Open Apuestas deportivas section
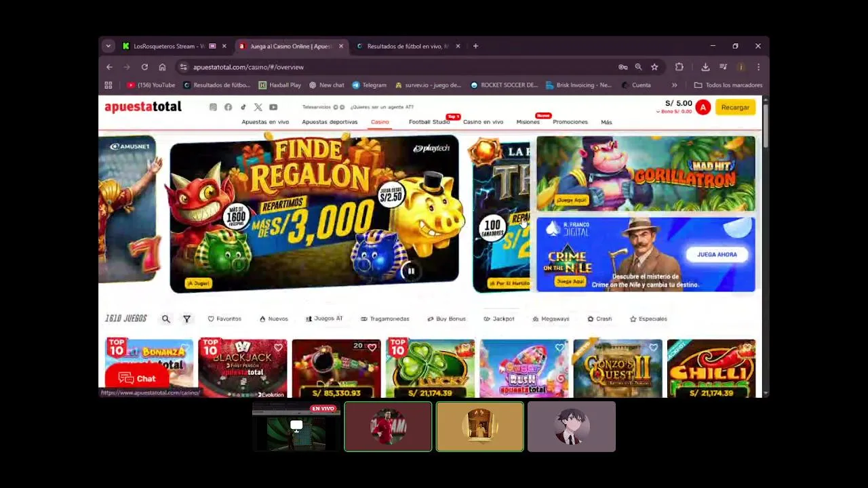This screenshot has height=488, width=868. click(330, 122)
